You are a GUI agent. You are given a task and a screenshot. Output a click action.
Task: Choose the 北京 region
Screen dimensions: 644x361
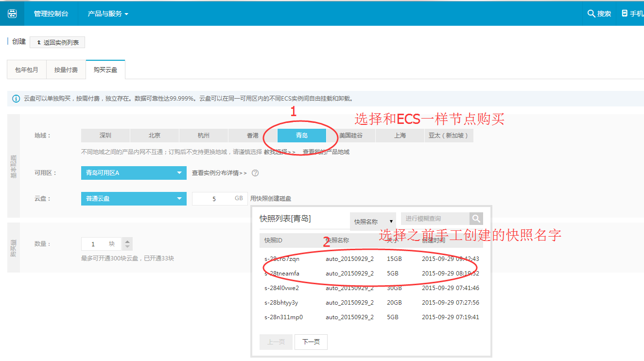pos(155,136)
